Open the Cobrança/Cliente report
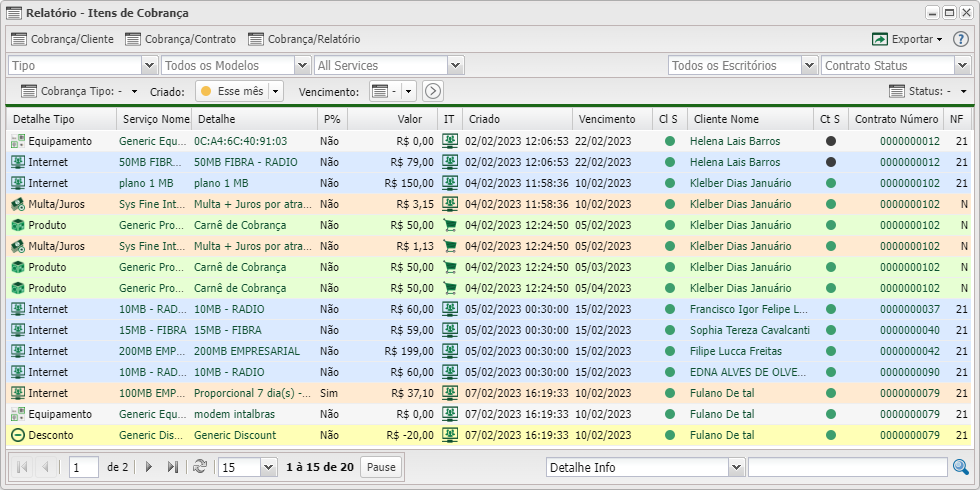This screenshot has height=490, width=980. click(x=62, y=39)
